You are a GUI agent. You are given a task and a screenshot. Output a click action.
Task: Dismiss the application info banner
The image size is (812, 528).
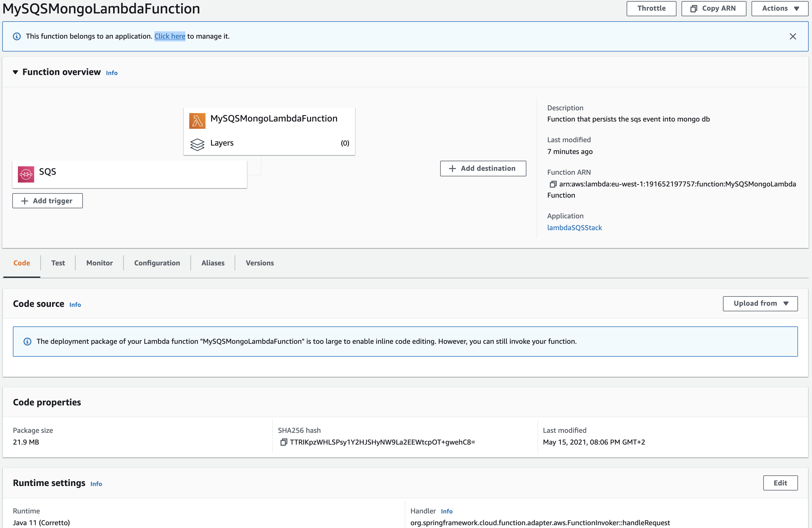pos(793,36)
